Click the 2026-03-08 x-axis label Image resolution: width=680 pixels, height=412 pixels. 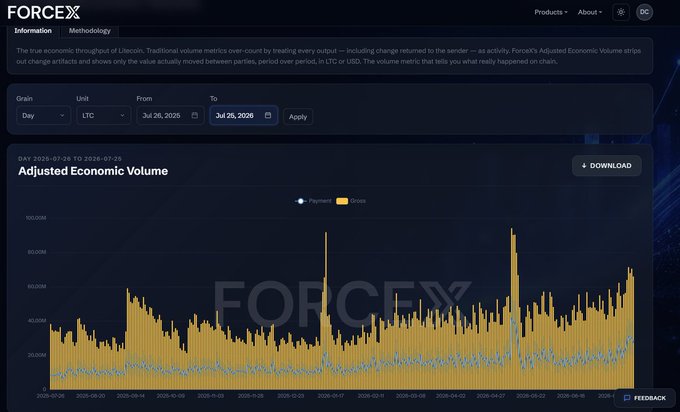click(x=411, y=396)
